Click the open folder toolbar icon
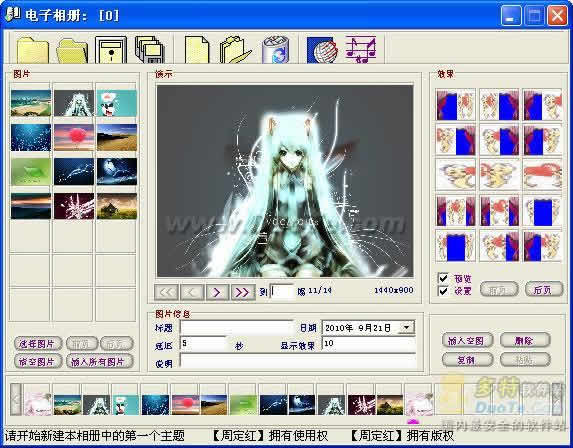 point(72,50)
